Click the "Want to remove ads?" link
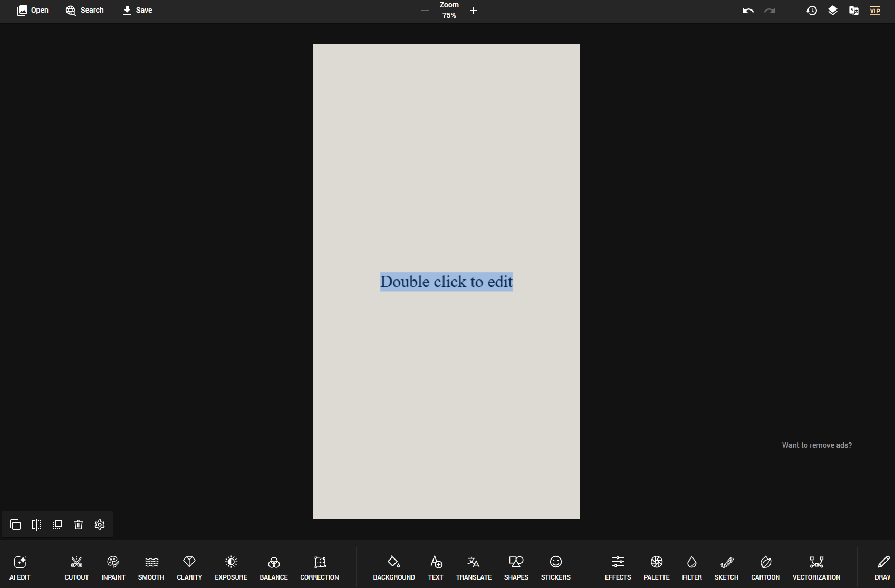This screenshot has width=895, height=588. pyautogui.click(x=816, y=445)
